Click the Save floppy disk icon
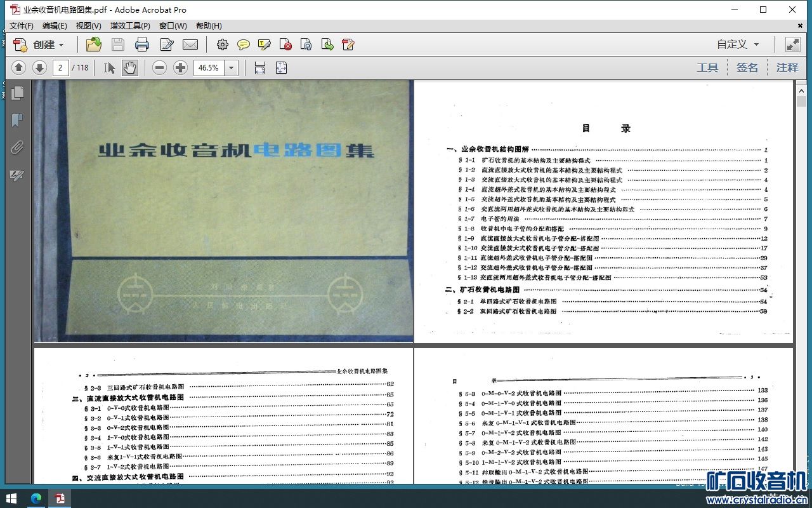Screen dimensions: 812x508 point(118,44)
